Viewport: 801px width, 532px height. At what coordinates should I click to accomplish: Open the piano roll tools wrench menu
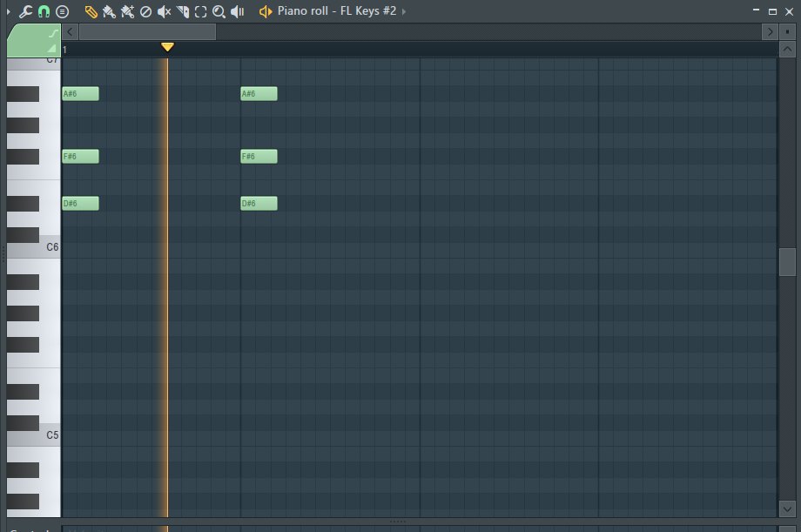click(x=25, y=11)
